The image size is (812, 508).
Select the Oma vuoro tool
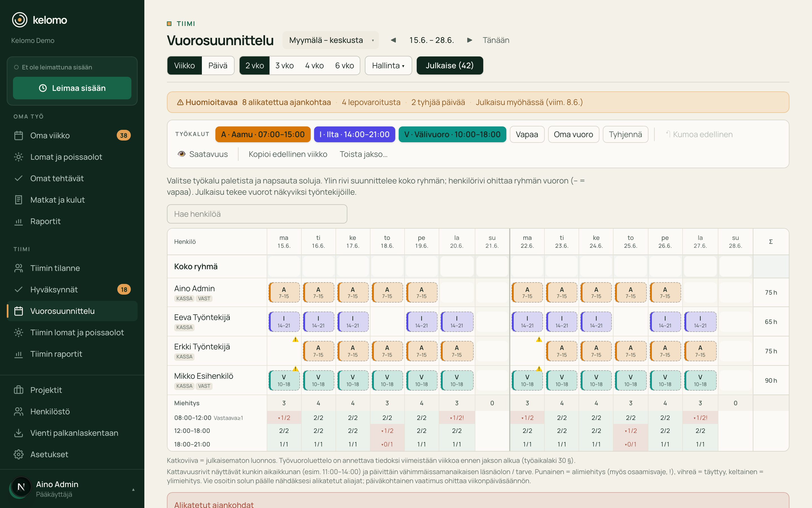573,134
